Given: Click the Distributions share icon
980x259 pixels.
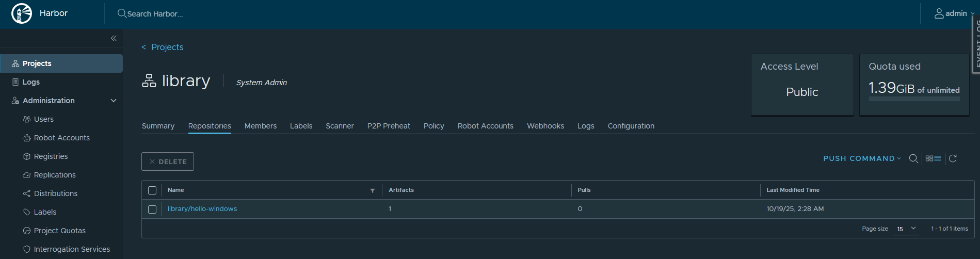Looking at the screenshot, I should click(x=27, y=193).
